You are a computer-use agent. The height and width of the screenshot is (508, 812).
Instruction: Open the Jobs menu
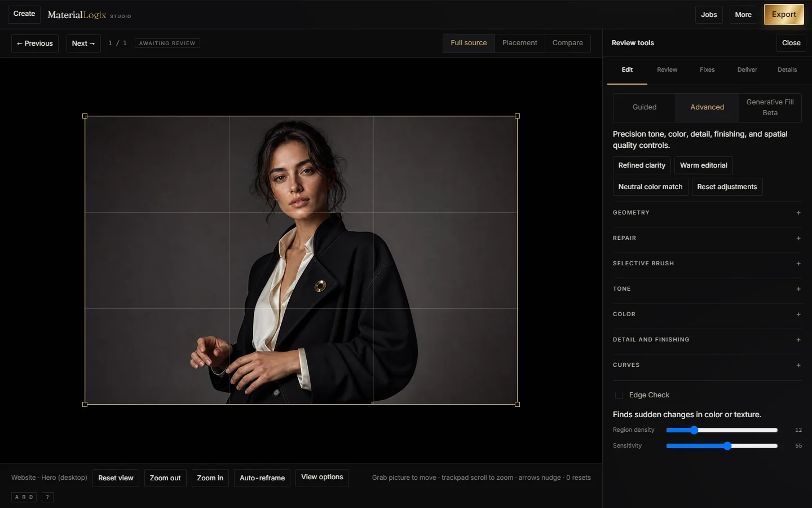pyautogui.click(x=709, y=15)
